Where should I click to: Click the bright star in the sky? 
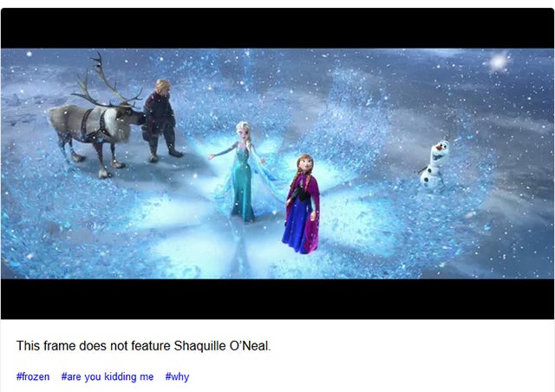(499, 62)
